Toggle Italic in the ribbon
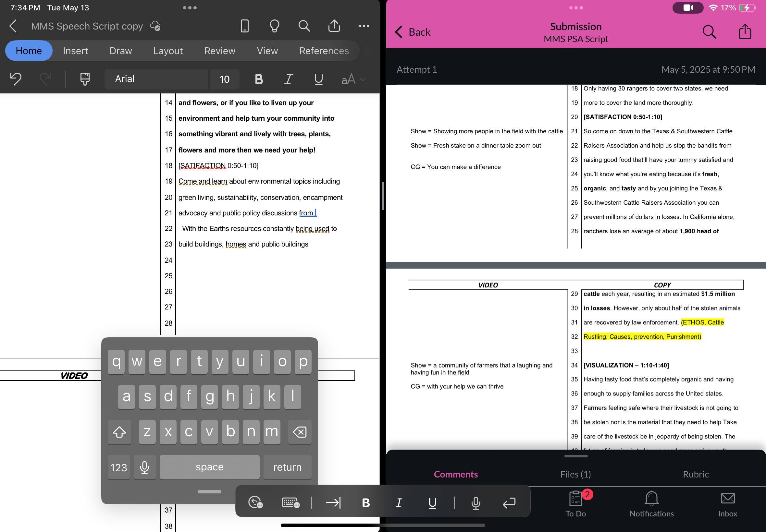 pyautogui.click(x=289, y=79)
